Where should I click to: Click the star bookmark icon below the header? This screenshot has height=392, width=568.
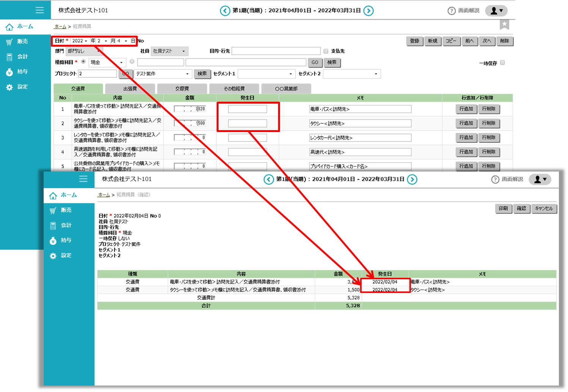(x=504, y=25)
